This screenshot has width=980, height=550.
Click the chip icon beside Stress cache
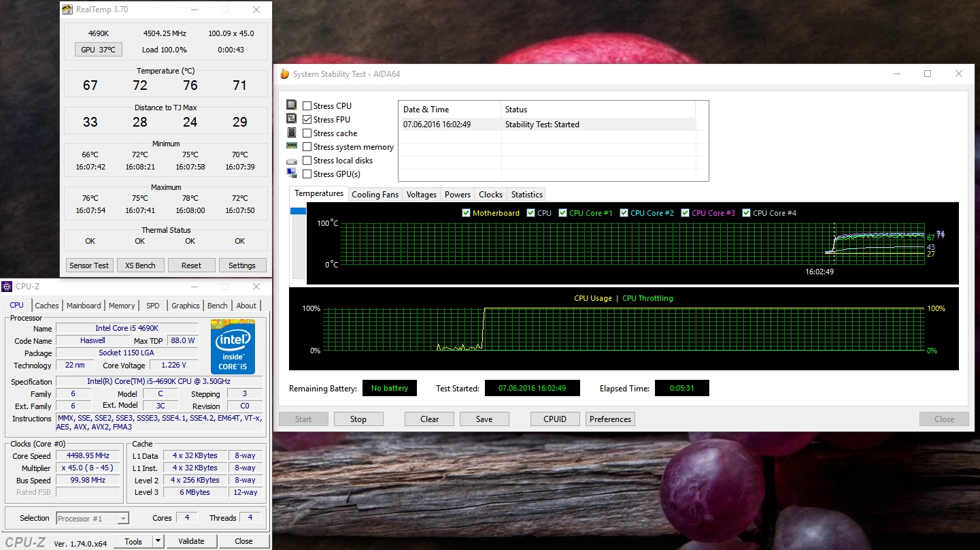coord(292,133)
